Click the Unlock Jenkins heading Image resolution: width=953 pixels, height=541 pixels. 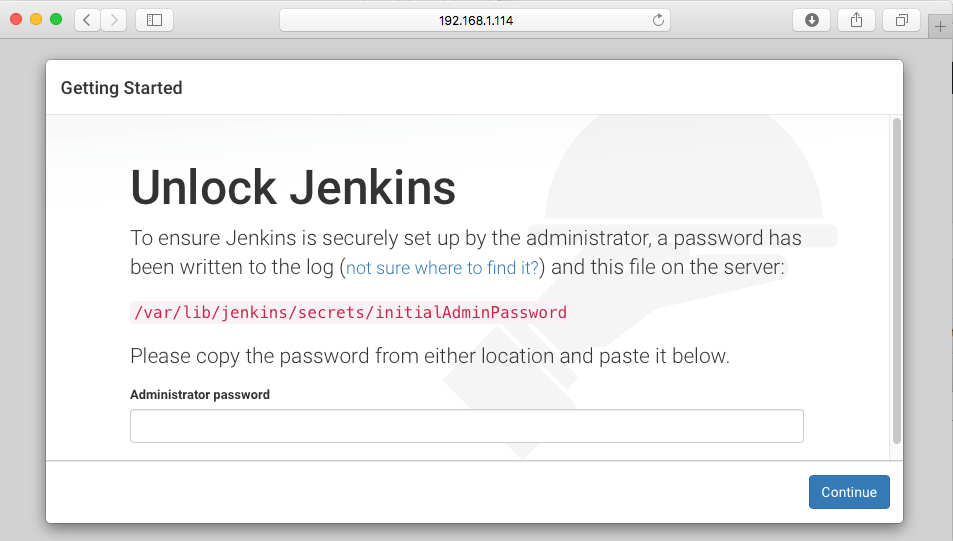(293, 187)
